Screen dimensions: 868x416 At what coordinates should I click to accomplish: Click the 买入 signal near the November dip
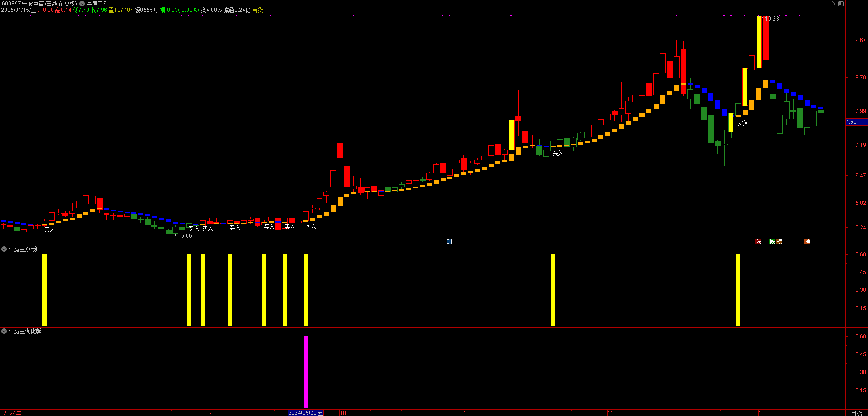558,153
